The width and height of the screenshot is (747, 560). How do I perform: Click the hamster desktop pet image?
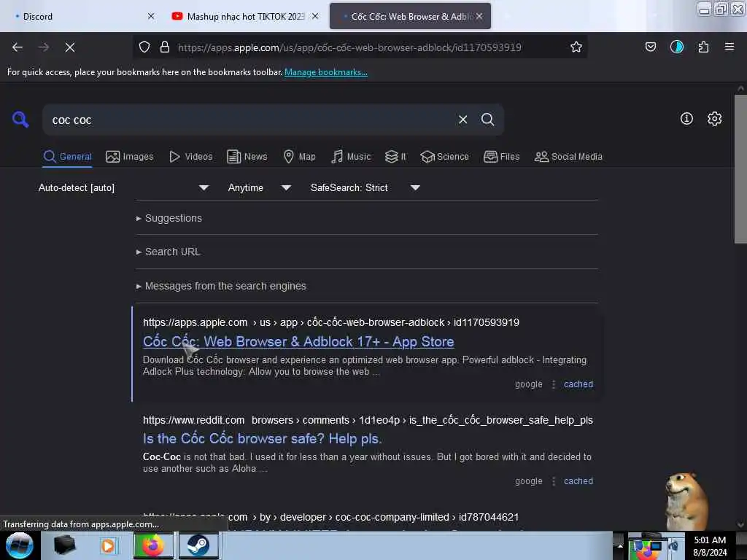point(686,501)
